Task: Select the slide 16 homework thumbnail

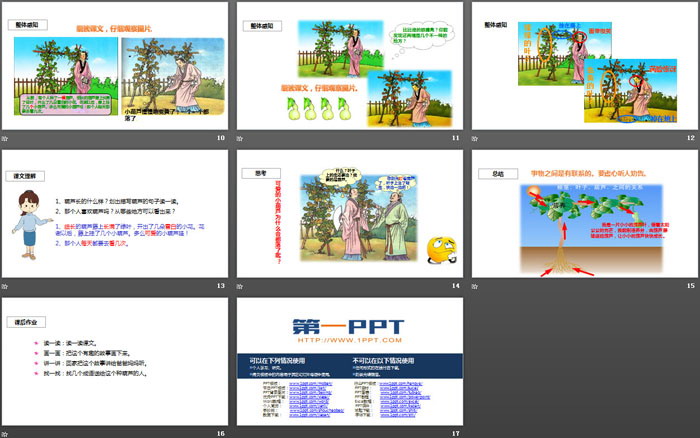Action: pos(114,361)
